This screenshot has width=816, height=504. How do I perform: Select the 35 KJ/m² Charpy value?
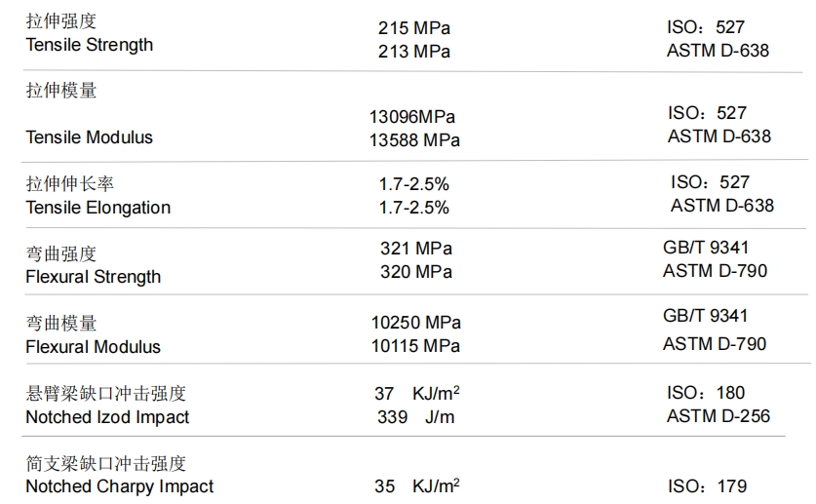click(x=417, y=486)
